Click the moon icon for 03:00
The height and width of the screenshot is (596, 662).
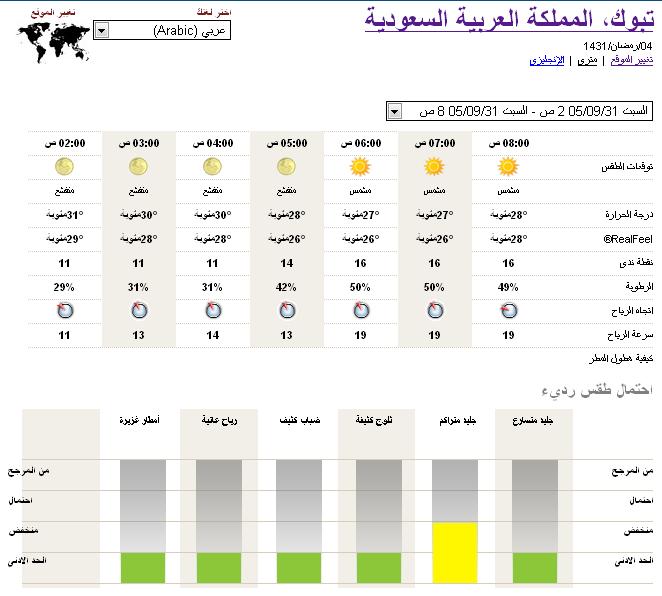138,166
